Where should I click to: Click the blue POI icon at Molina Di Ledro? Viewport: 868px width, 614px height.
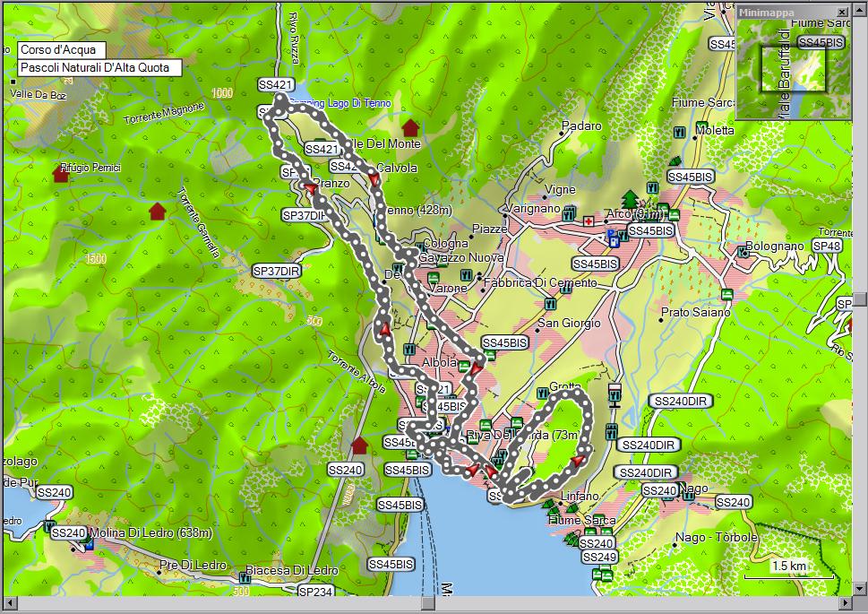tap(89, 544)
